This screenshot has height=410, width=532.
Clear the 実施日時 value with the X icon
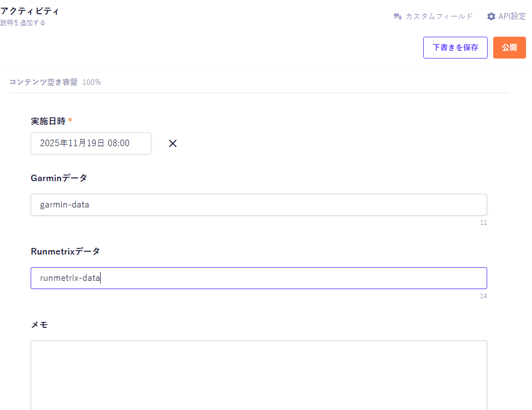[173, 143]
